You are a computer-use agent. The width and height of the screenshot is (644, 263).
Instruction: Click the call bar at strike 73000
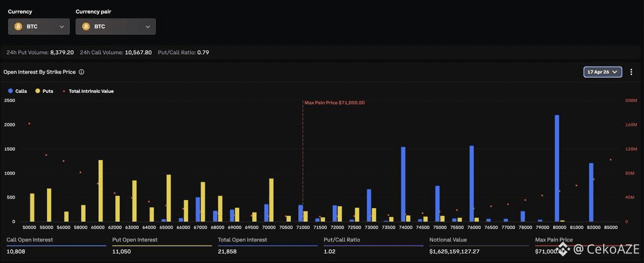click(369, 206)
